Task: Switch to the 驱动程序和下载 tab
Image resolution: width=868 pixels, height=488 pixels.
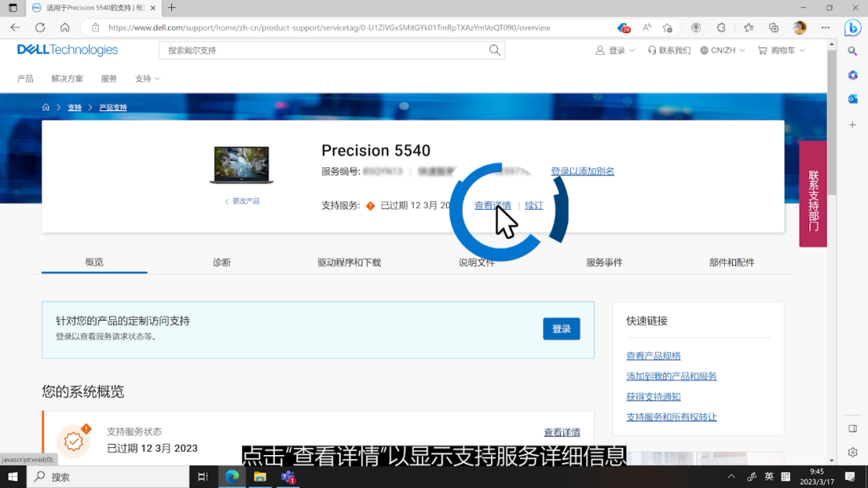Action: point(350,261)
